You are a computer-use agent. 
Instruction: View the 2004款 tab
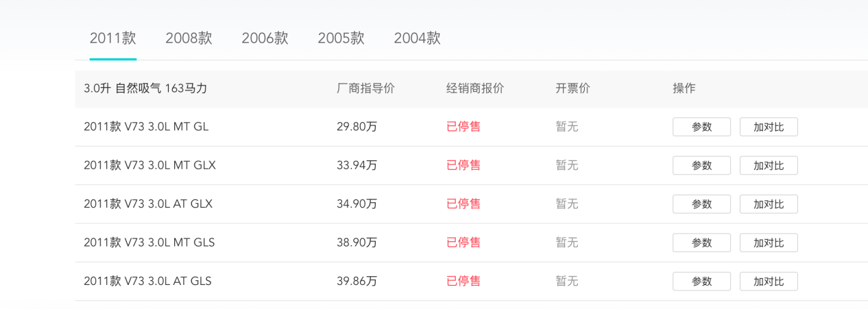(417, 38)
